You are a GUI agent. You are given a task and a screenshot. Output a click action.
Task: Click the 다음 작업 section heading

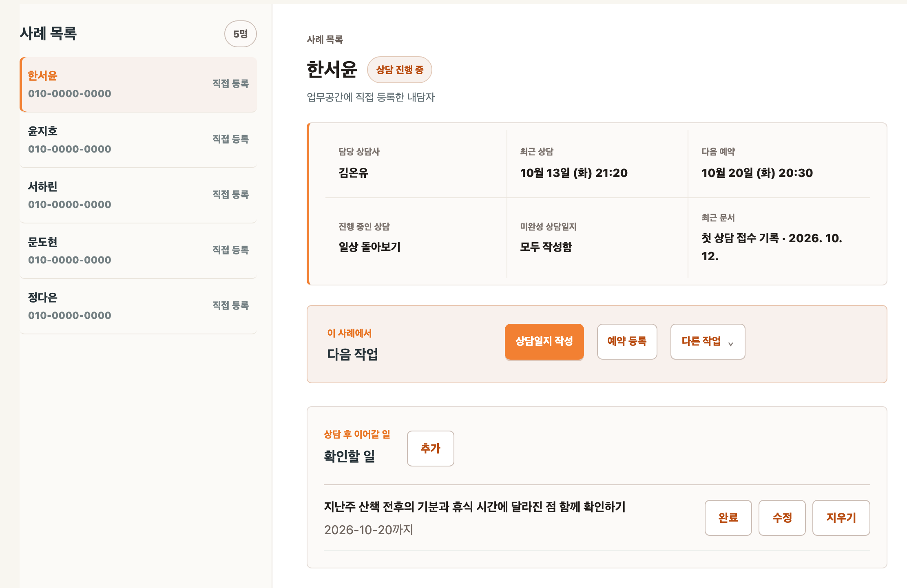tap(352, 354)
